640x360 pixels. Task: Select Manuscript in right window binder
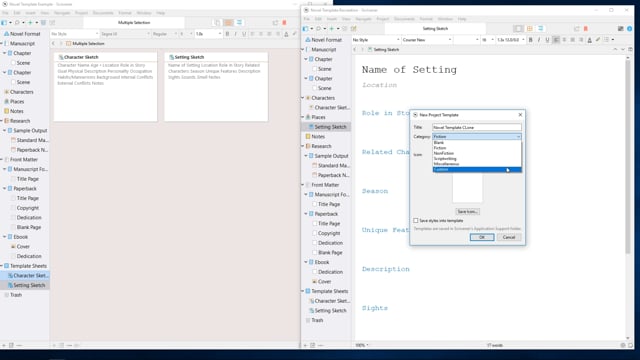[x=324, y=49]
